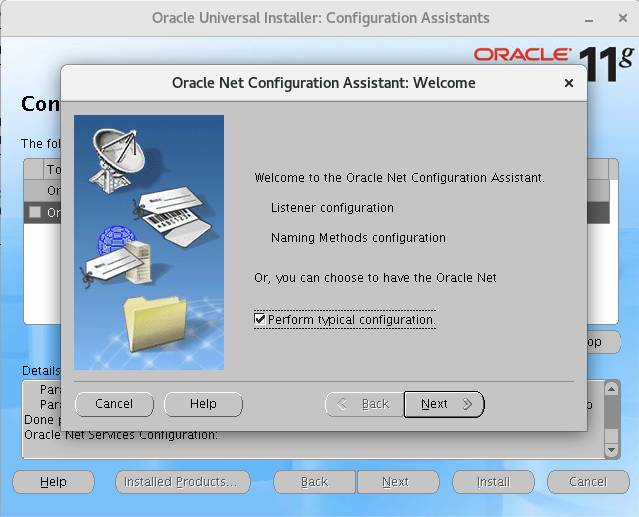
Task: Click the Oracle Net Services Configuration line
Action: click(121, 435)
